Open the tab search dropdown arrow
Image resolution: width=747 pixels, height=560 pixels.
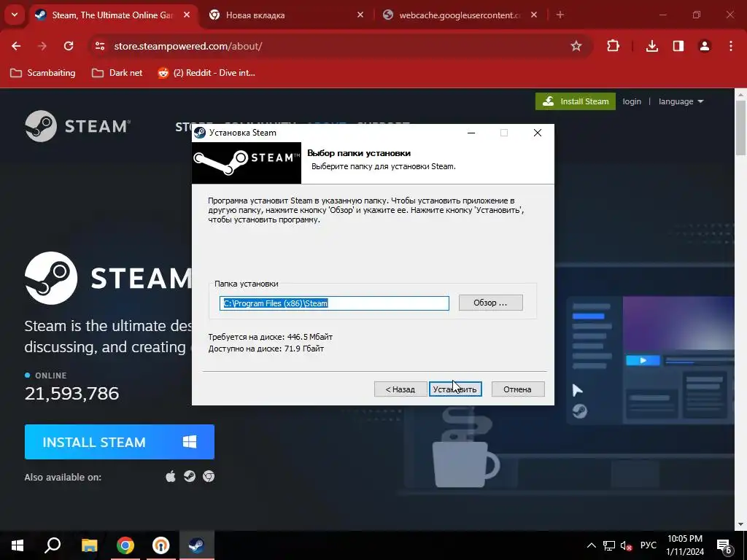pos(15,15)
